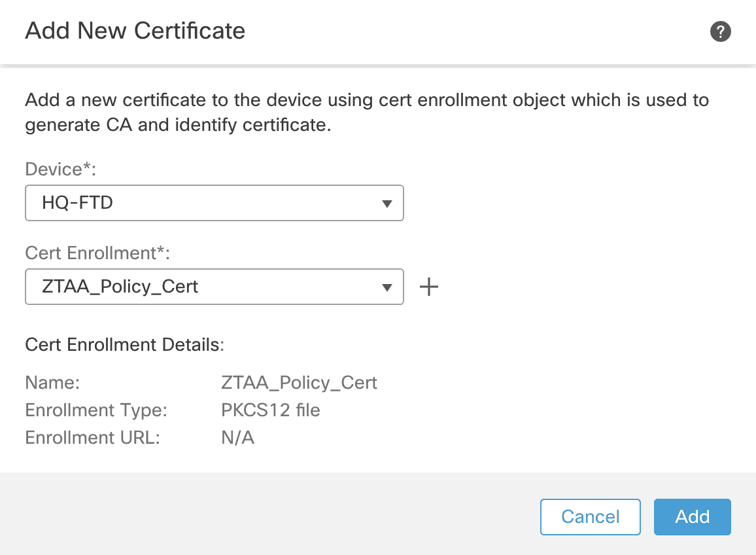Click empty gray footer area left of Cancel
Image resolution: width=756 pixels, height=555 pixels.
[x=262, y=516]
